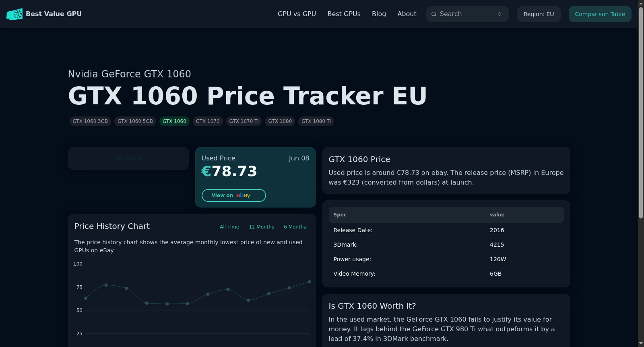Click the value column header
The width and height of the screenshot is (644, 347).
[497, 215]
